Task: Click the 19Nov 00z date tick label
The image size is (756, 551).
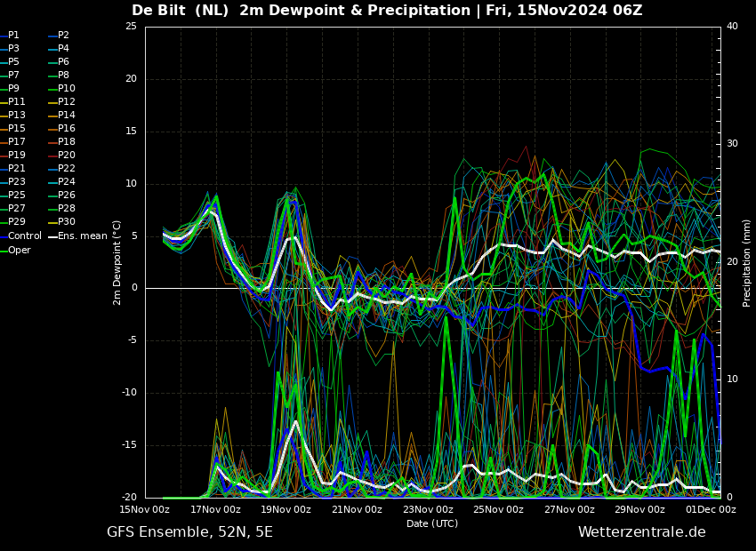Action: 286,510
